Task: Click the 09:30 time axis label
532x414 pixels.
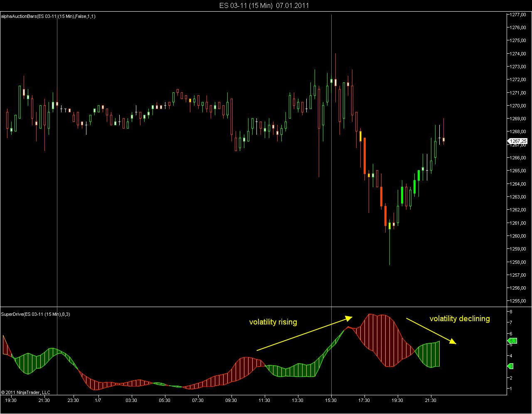Action: point(231,400)
